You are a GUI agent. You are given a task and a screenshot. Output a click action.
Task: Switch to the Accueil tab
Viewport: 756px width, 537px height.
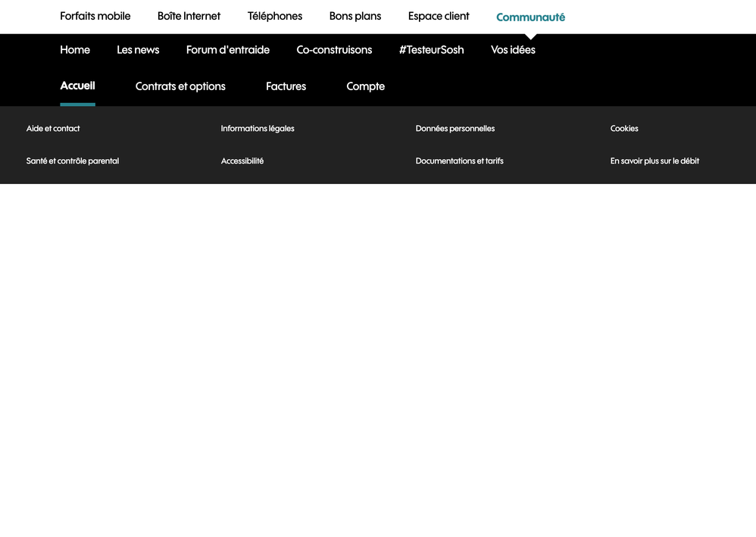77,86
